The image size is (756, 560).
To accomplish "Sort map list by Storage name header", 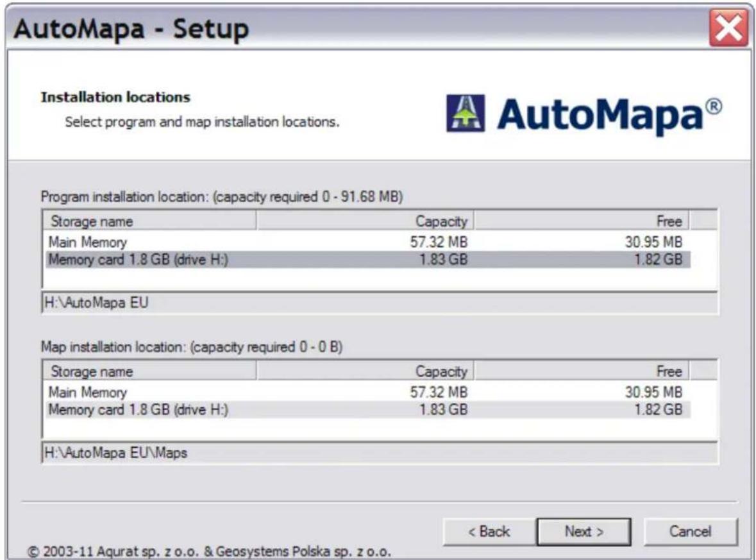I will (x=150, y=371).
